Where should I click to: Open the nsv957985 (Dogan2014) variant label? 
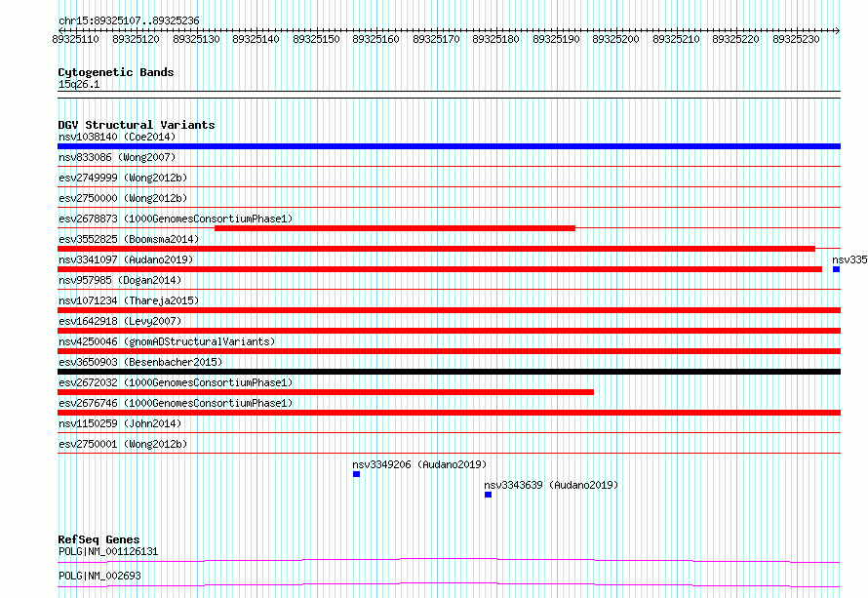coord(120,280)
